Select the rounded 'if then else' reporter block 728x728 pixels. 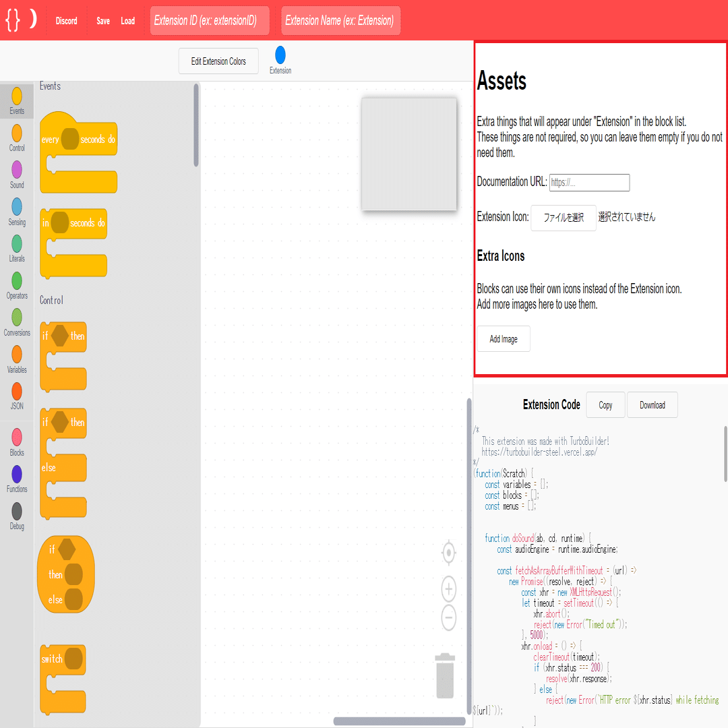(x=66, y=574)
